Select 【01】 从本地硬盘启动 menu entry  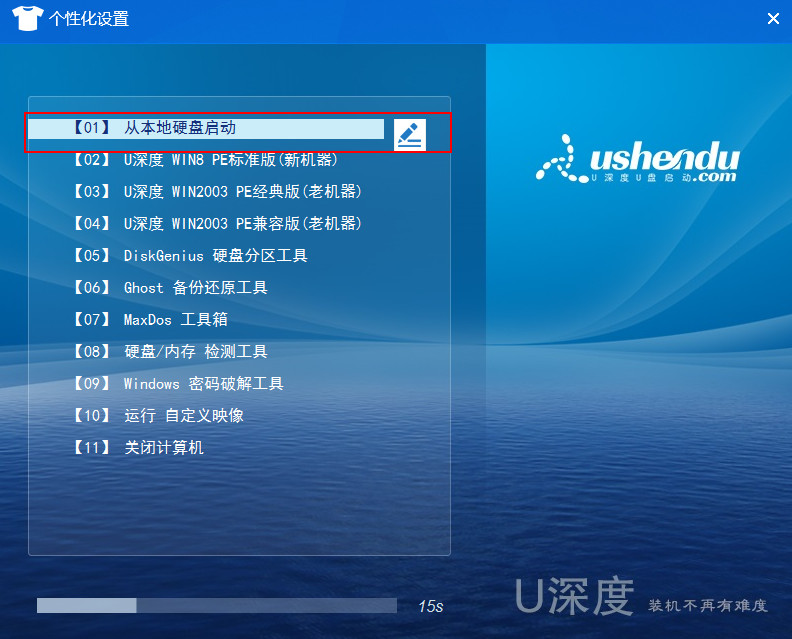pos(205,128)
